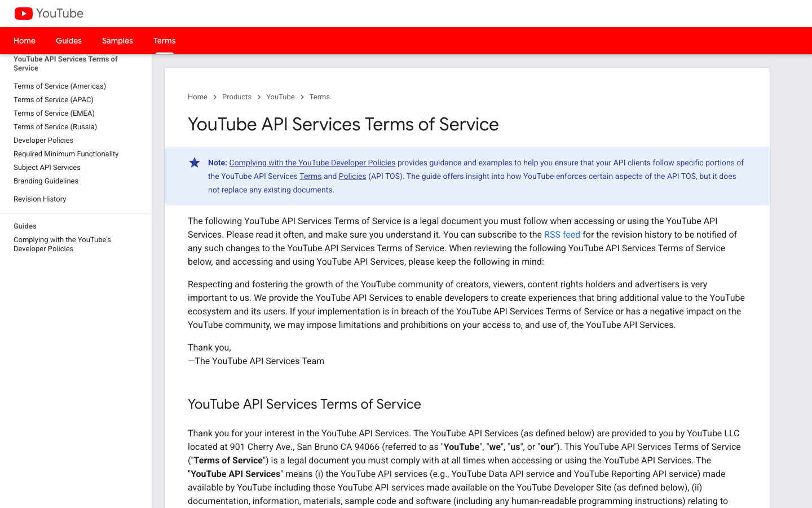Open Subject API Services page
Image resolution: width=812 pixels, height=508 pixels.
pos(47,167)
